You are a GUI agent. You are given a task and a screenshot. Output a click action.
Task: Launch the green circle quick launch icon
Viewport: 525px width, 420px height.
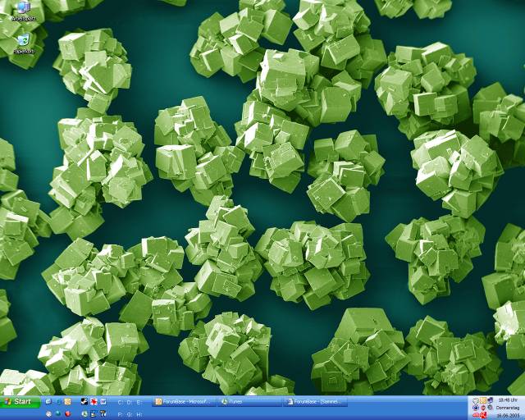tap(84, 414)
